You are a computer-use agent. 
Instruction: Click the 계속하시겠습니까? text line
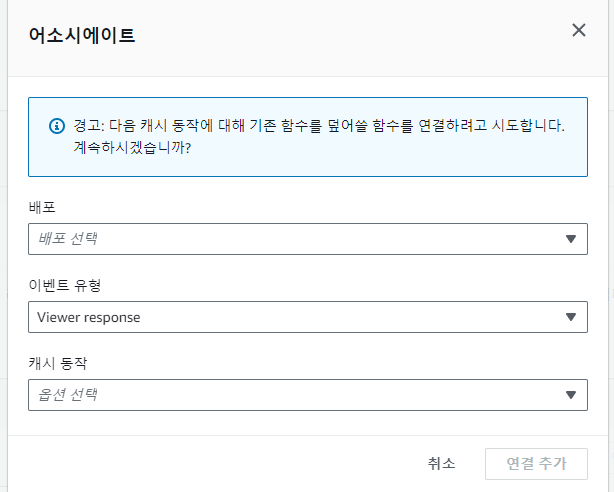(132, 148)
